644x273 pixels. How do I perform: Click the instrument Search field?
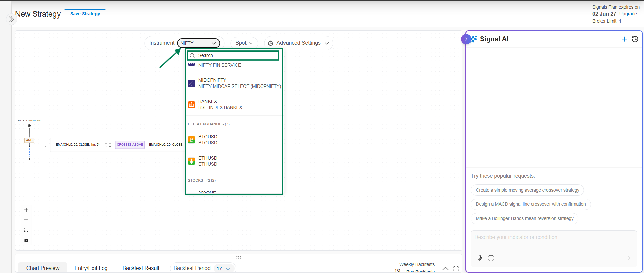[x=235, y=55]
